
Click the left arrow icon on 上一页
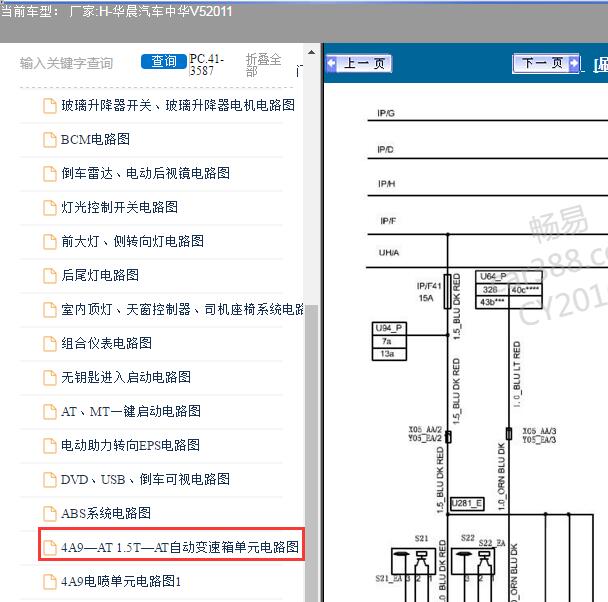332,64
